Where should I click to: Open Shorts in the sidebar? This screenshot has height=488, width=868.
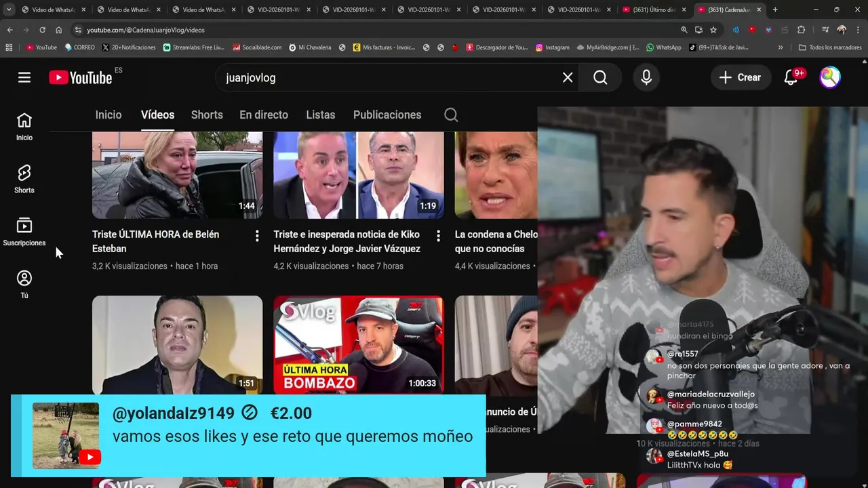click(24, 180)
